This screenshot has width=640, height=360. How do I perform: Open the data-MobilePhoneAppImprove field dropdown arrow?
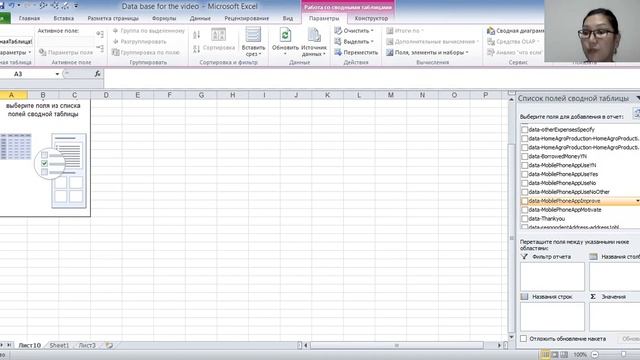click(x=637, y=201)
